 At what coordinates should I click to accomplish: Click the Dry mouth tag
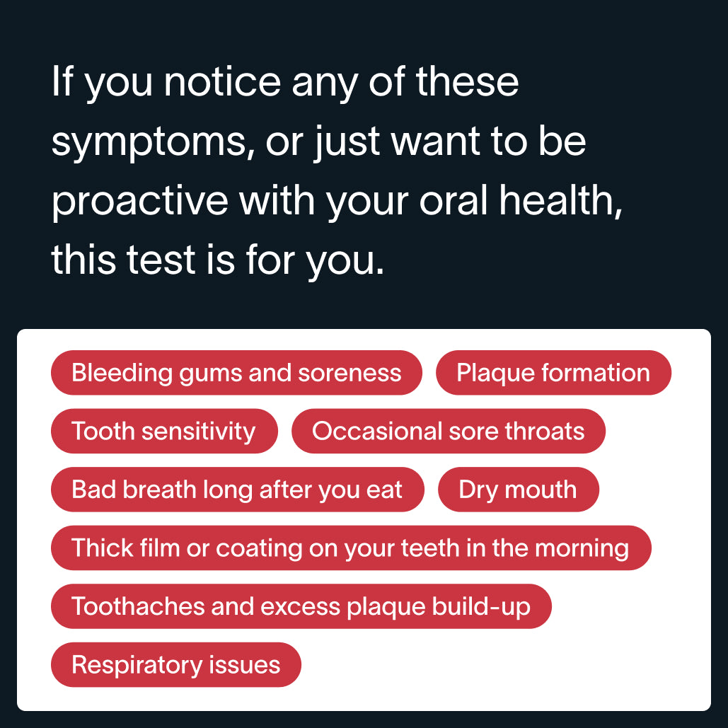click(518, 490)
